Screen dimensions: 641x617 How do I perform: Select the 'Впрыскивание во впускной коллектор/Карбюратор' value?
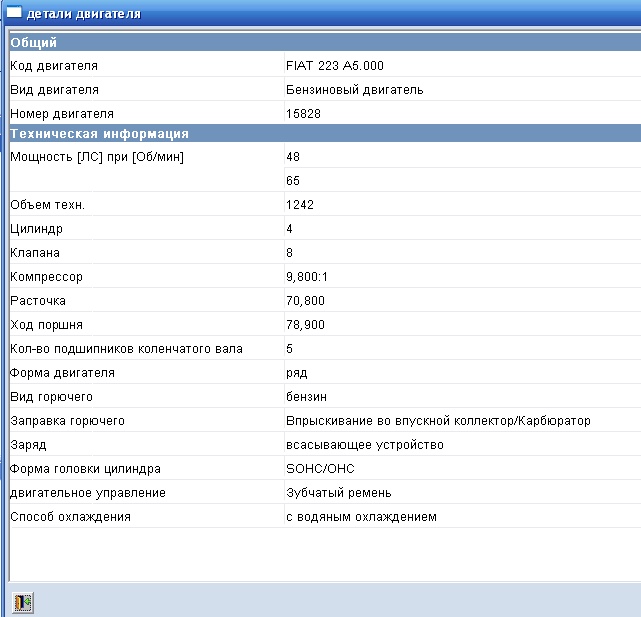[438, 421]
